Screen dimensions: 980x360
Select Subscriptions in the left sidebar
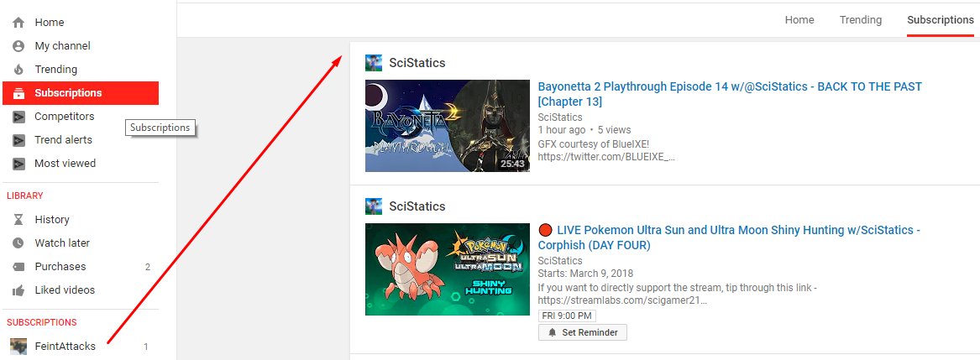[81, 93]
